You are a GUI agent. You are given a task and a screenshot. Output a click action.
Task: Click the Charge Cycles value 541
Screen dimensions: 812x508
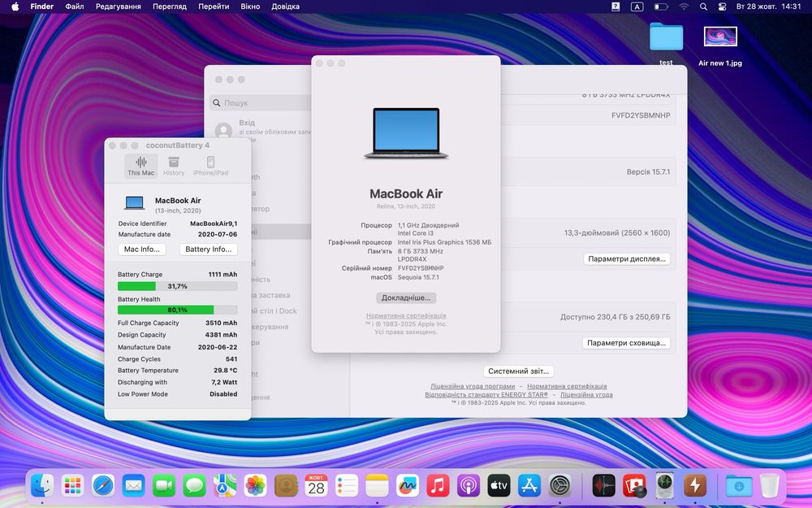tap(231, 358)
